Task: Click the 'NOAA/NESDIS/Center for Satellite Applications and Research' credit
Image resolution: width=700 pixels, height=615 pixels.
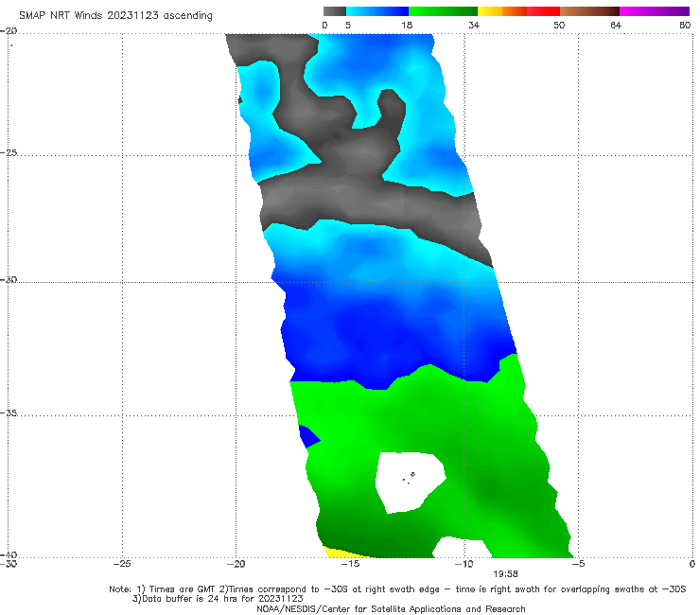Action: [391, 608]
